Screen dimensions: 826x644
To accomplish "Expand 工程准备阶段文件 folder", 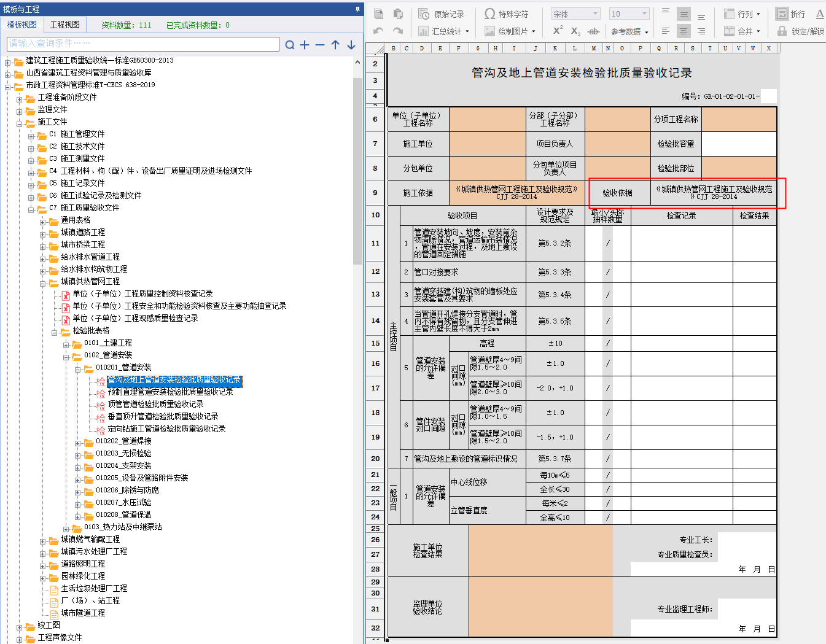I will click(20, 99).
